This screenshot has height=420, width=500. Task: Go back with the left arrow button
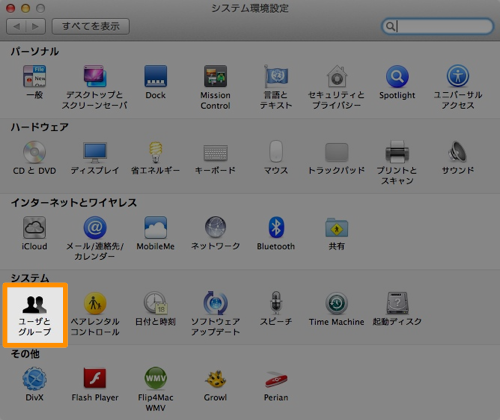click(x=16, y=26)
